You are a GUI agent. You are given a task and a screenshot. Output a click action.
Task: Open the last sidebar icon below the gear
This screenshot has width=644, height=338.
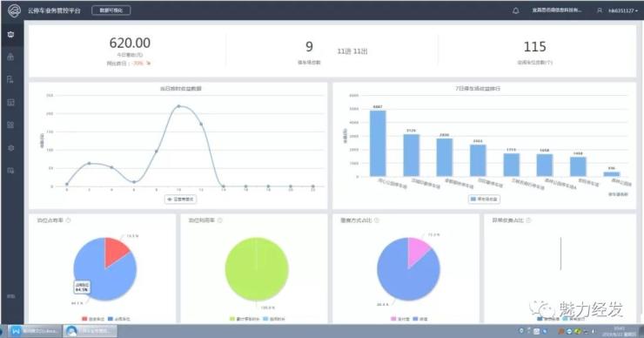pos(10,170)
